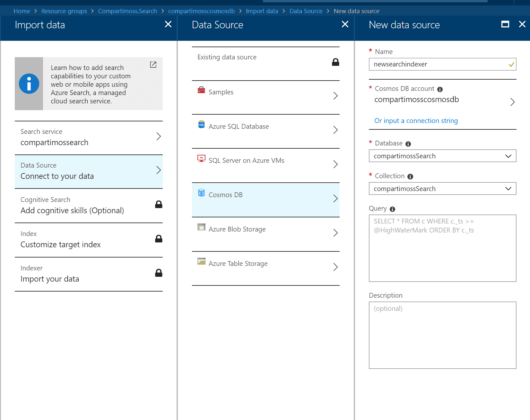Select Existing data source option

click(266, 64)
